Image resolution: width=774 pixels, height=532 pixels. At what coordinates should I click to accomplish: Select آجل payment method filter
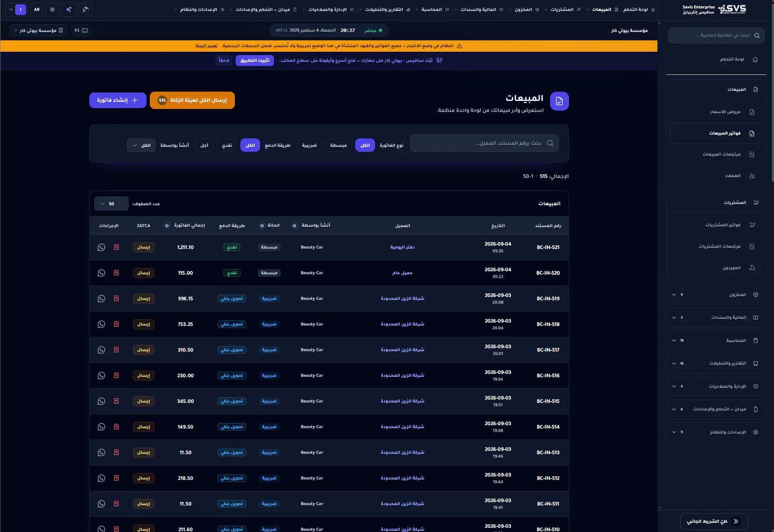(205, 145)
